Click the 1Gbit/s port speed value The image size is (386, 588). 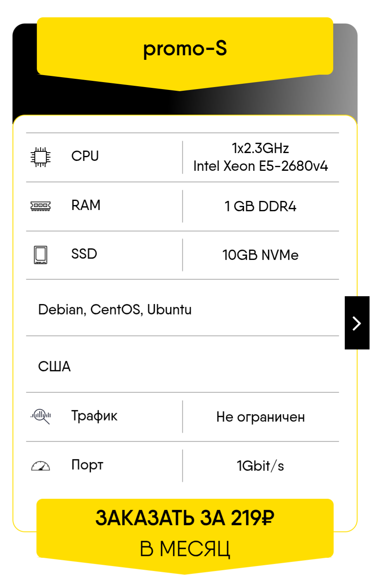click(x=260, y=466)
